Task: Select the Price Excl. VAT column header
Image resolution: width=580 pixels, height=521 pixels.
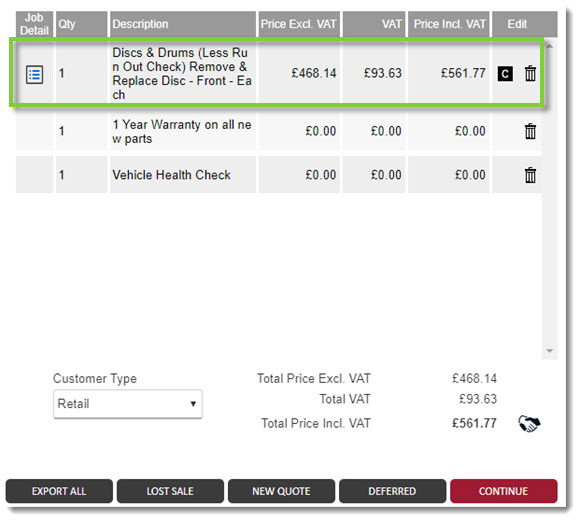Action: (x=299, y=24)
